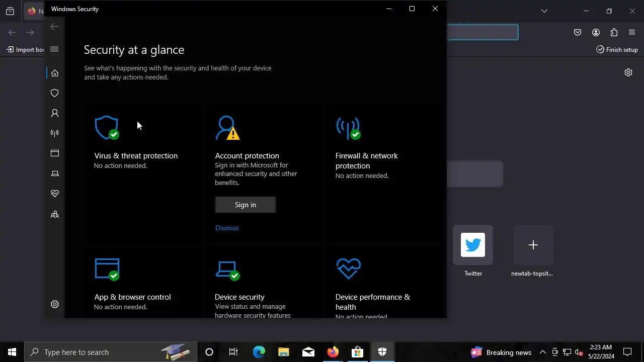
Task: Select Windows Security taskbar icon
Action: click(382, 352)
